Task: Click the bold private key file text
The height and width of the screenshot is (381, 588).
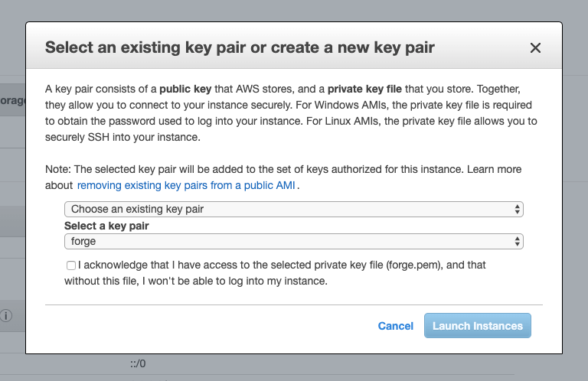Action: [364, 90]
